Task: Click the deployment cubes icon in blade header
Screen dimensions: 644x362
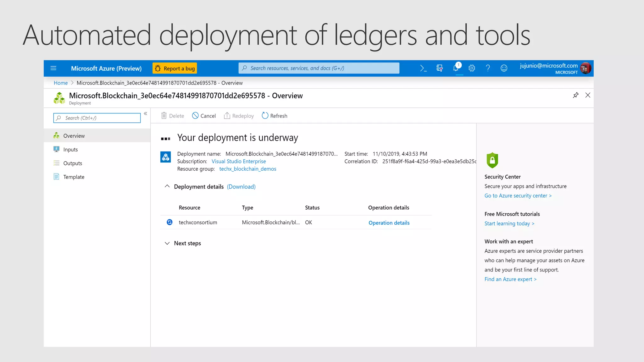Action: click(59, 98)
